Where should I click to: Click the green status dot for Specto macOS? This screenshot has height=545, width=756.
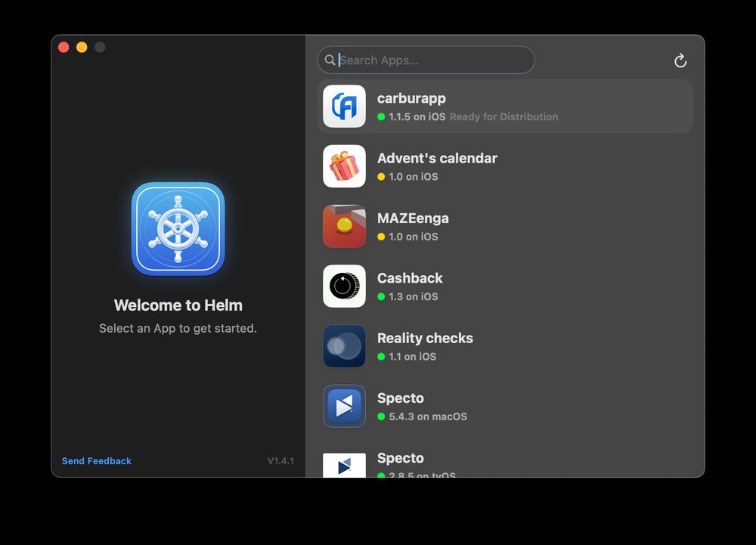tap(381, 416)
